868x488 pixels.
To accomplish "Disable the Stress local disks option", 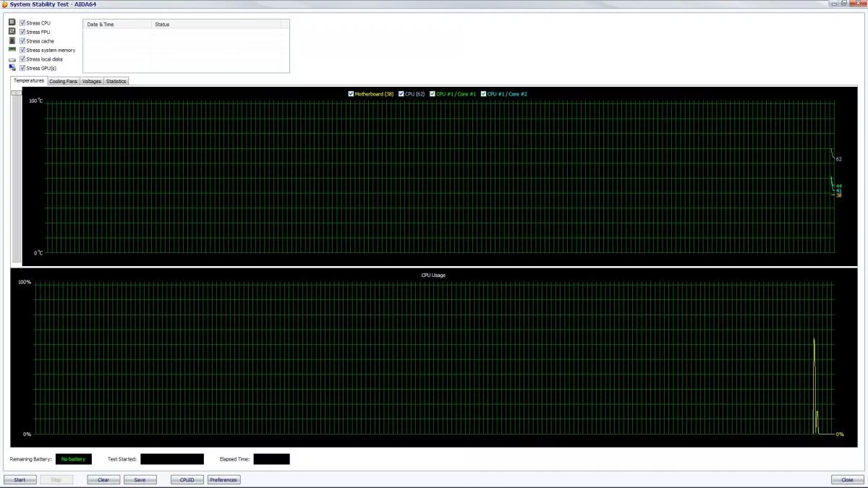I will [x=22, y=59].
